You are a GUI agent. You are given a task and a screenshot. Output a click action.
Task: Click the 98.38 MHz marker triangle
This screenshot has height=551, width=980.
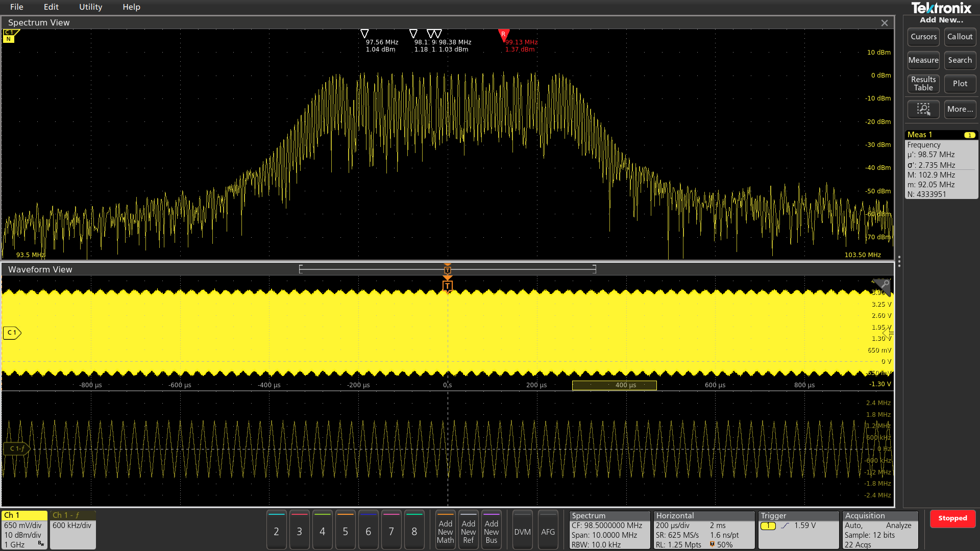437,34
